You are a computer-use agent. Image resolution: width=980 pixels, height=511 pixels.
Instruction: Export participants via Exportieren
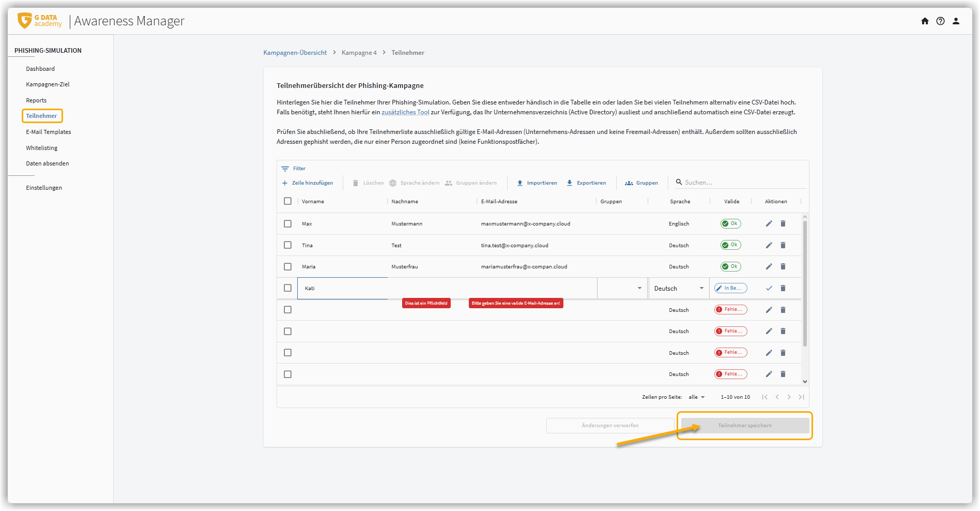tap(586, 183)
